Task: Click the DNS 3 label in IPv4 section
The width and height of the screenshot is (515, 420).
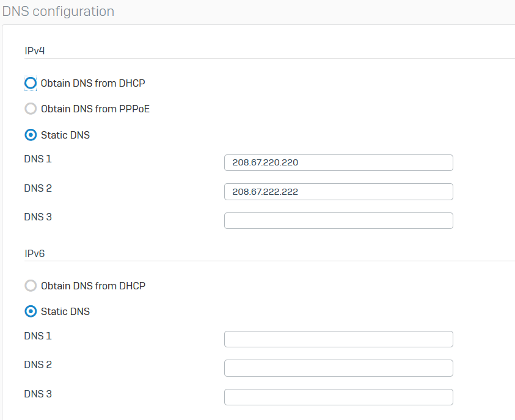Action: tap(38, 217)
